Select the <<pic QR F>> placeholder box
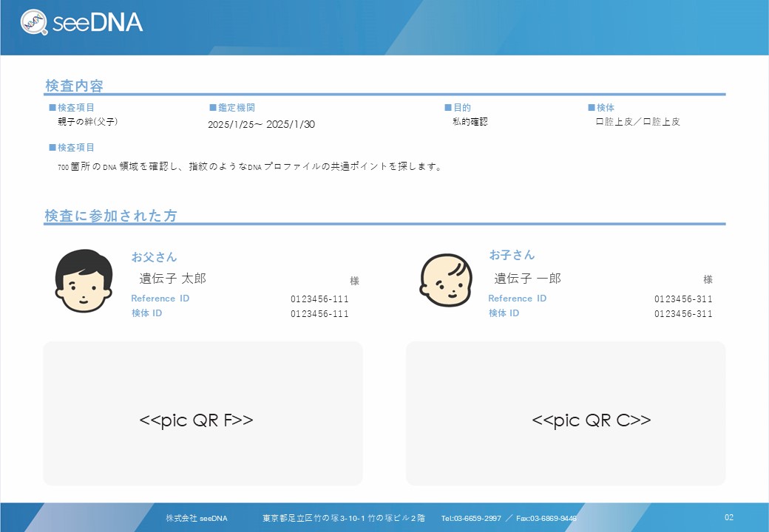Viewport: 769px width, 532px height. click(x=203, y=414)
